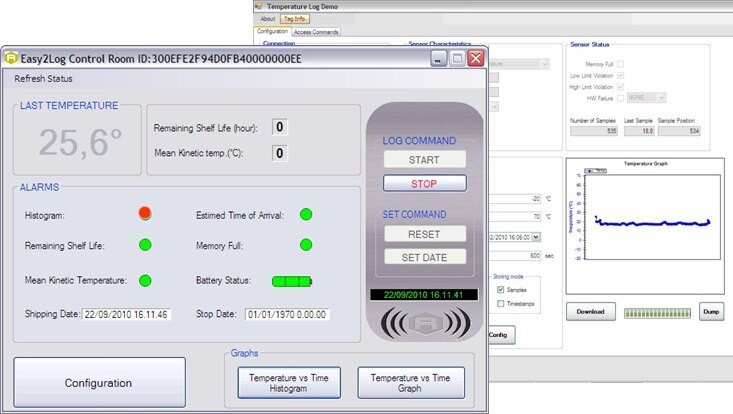Click the Memory Full green alarm light
The image size is (733, 414).
pyautogui.click(x=306, y=245)
